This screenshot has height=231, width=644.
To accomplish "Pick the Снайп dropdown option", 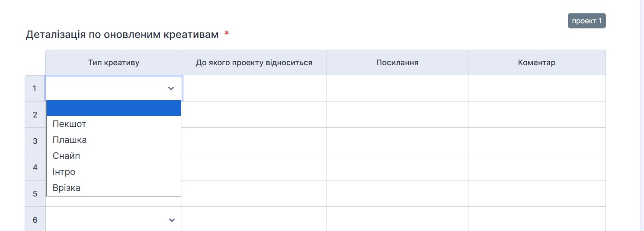I will 67,156.
